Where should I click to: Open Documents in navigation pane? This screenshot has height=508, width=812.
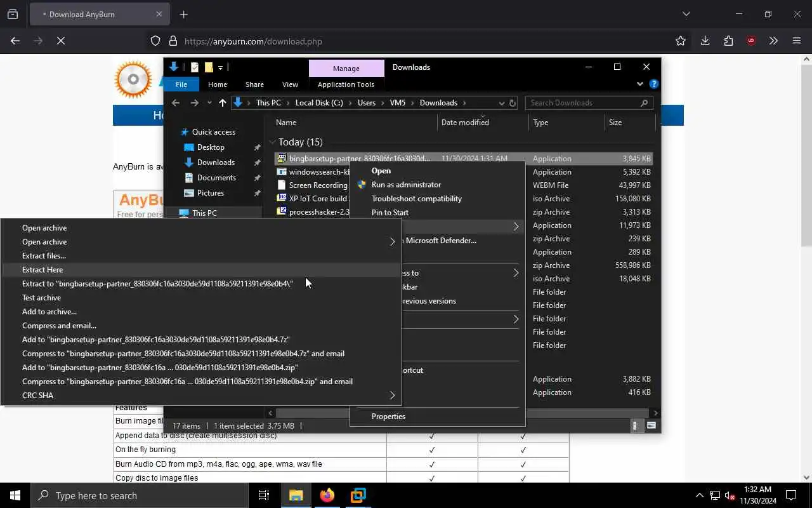[216, 178]
